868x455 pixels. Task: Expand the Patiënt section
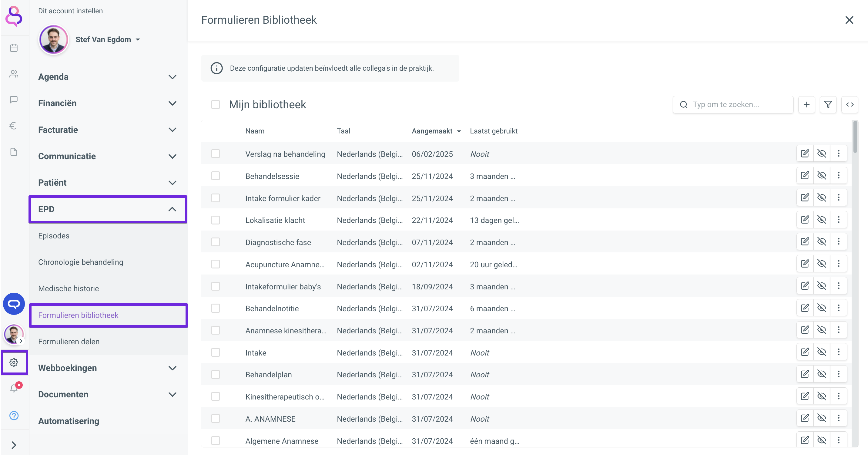coord(108,183)
